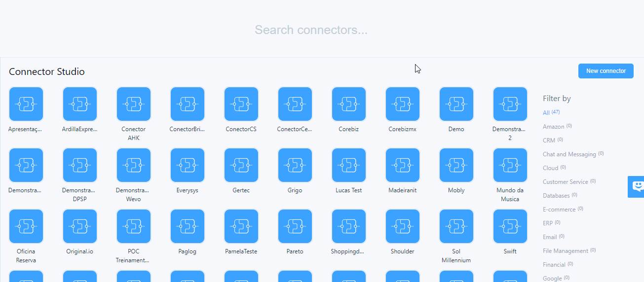
Task: Select the Mundo da Musica connector icon
Action: click(510, 165)
